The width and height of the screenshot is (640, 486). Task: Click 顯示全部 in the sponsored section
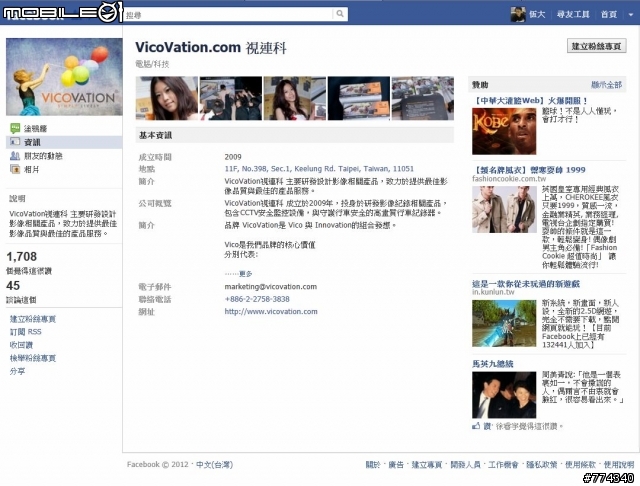[607, 85]
